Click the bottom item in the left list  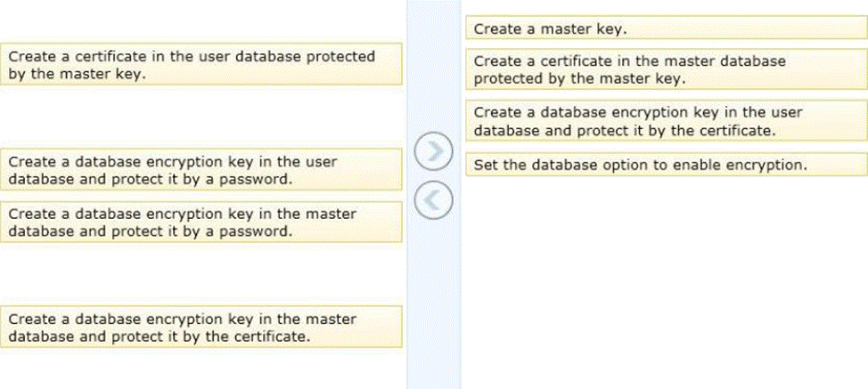pos(201,328)
